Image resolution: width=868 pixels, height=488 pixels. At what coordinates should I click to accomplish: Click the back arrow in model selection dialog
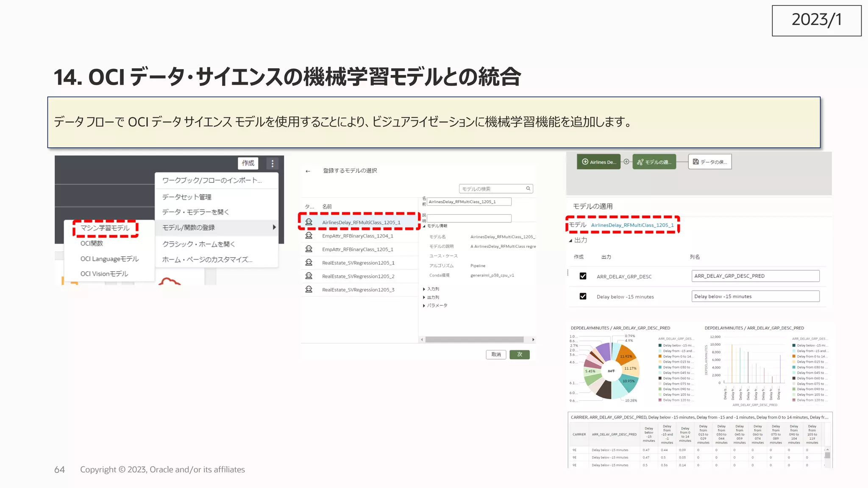coord(308,171)
